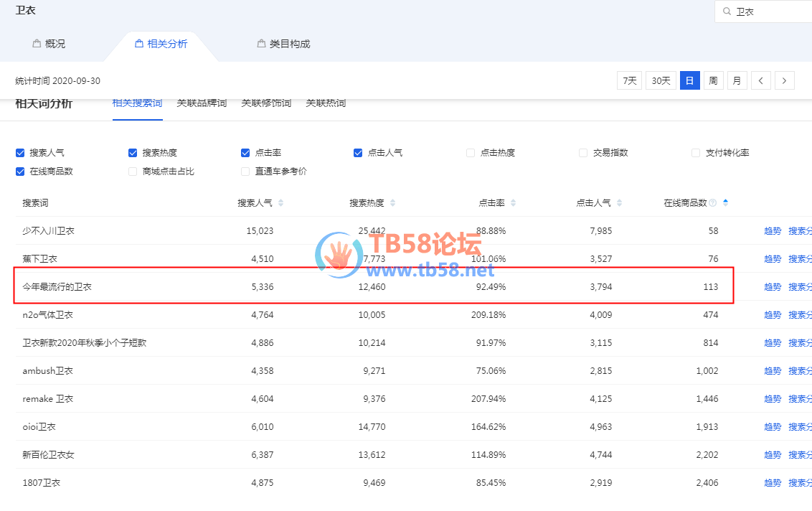Click the 2,406 online products value
Viewport: 812px width, 511px height.
tap(707, 483)
